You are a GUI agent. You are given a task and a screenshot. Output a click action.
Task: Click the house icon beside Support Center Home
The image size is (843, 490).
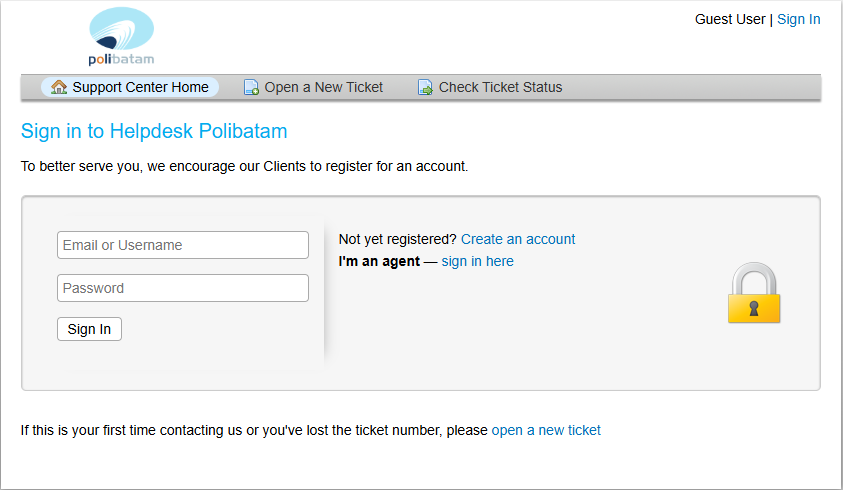tap(59, 87)
